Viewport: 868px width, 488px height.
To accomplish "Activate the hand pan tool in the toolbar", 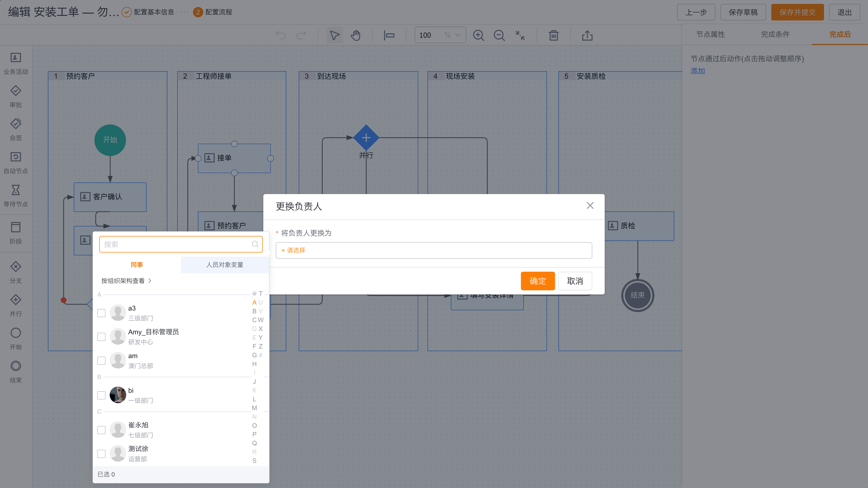I will click(x=355, y=35).
